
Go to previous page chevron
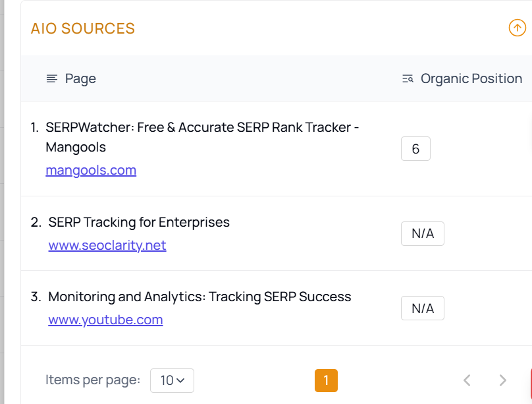[x=467, y=380]
